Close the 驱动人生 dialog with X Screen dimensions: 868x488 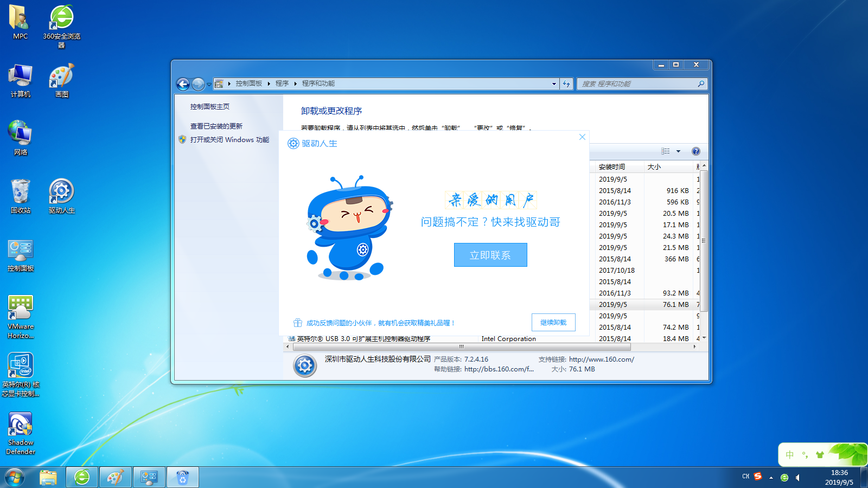[582, 137]
